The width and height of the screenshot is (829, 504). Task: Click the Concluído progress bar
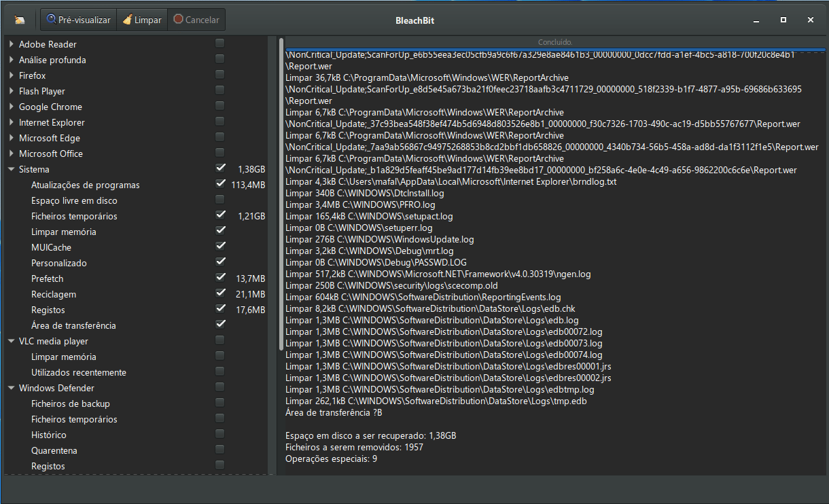[x=554, y=42]
